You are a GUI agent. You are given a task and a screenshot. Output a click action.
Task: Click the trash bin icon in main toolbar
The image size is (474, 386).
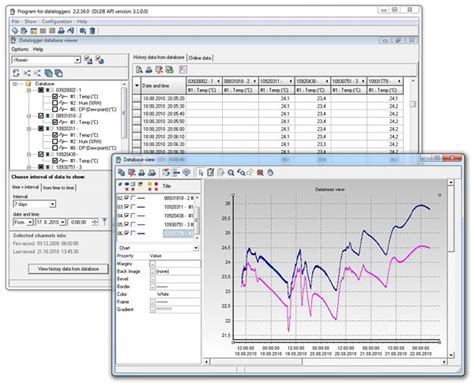92,31
